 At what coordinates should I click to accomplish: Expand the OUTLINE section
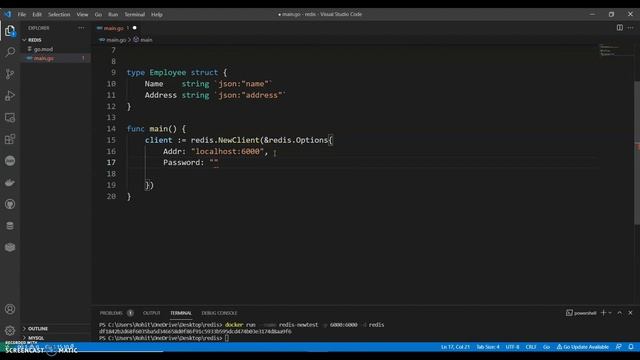(38, 329)
